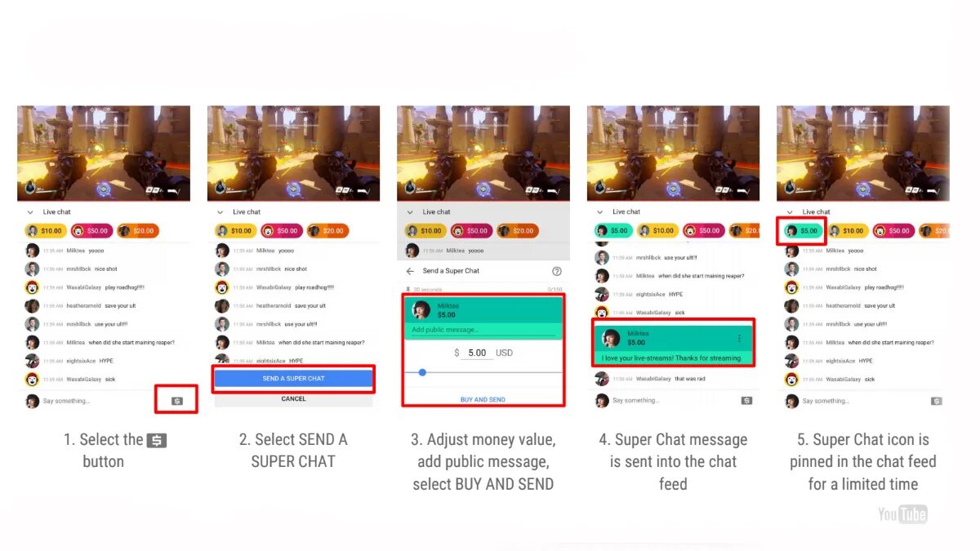Click BUY AND SEND link

(x=483, y=400)
